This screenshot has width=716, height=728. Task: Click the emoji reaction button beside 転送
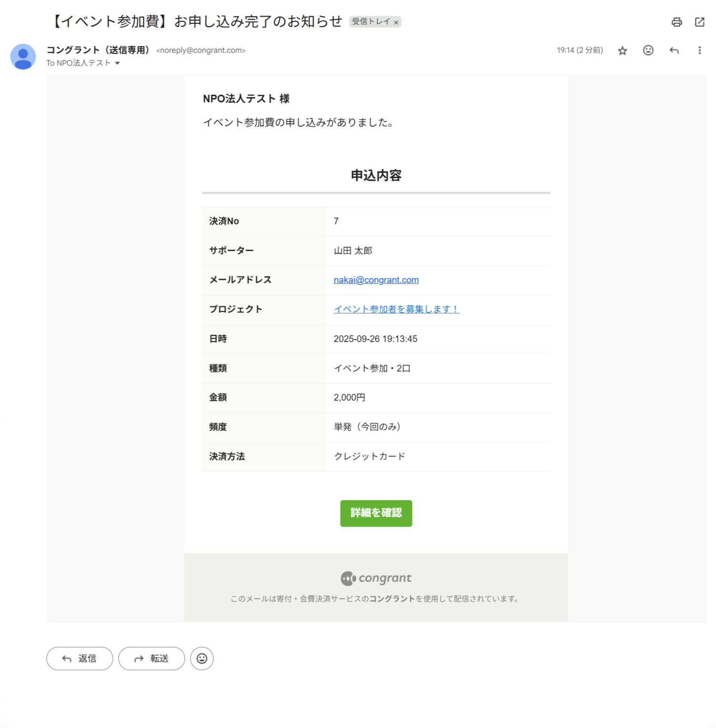click(x=202, y=658)
